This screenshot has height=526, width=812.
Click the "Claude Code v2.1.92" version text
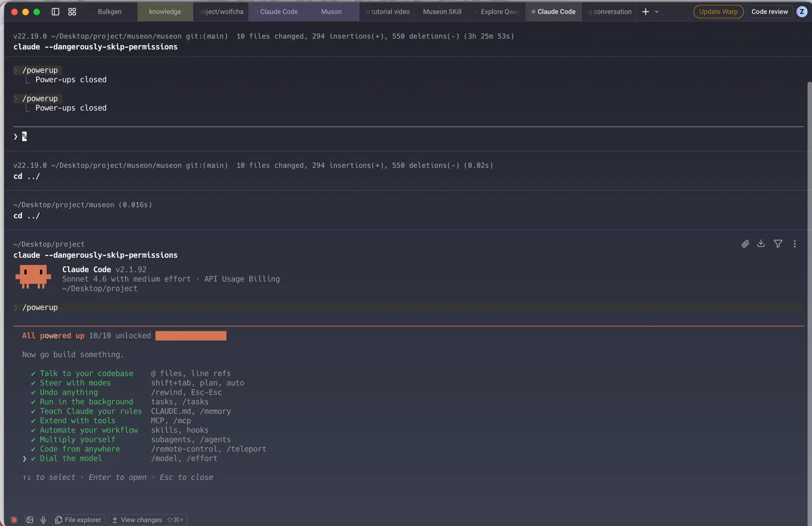(x=105, y=270)
